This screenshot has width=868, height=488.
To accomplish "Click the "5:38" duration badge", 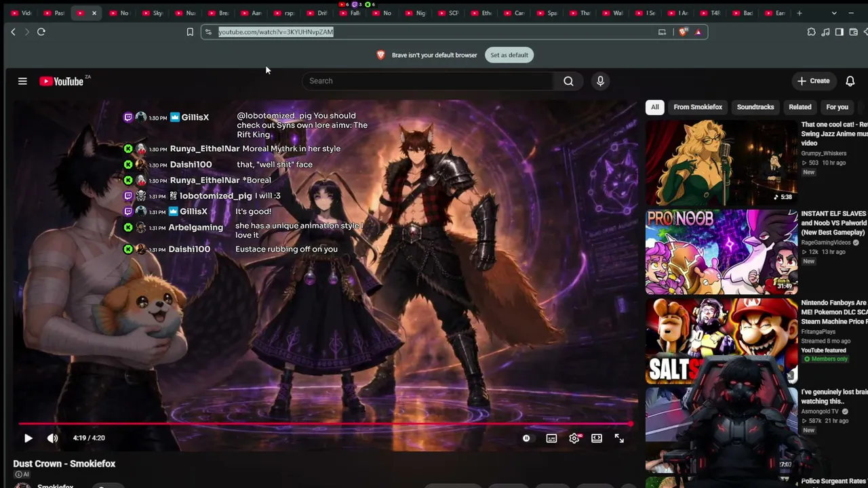I will pos(783,197).
